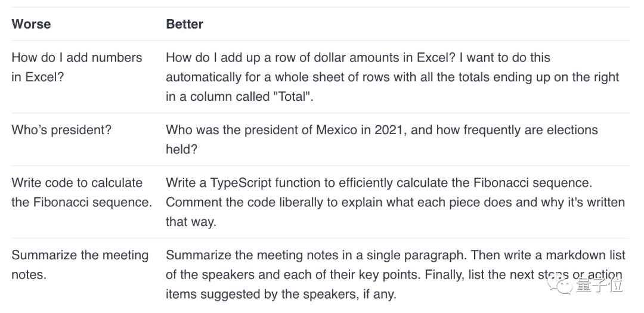Click the word 'Mexico' in second row

pos(336,130)
